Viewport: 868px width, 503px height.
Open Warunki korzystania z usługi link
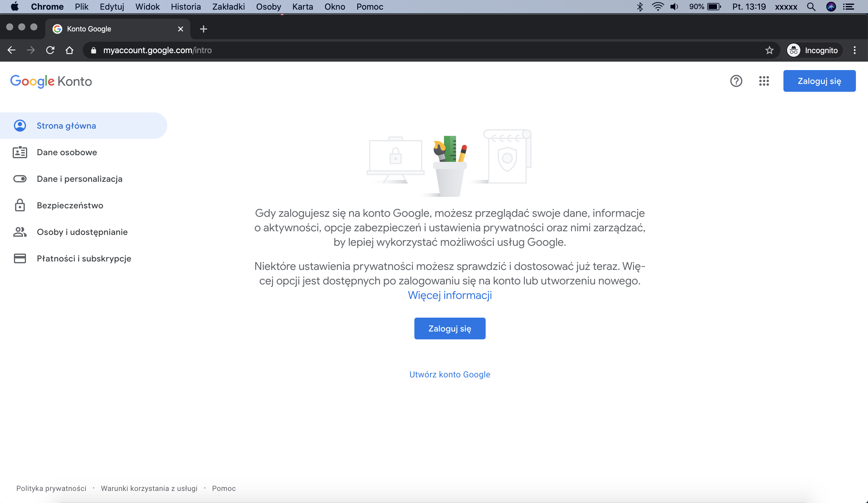click(x=149, y=488)
